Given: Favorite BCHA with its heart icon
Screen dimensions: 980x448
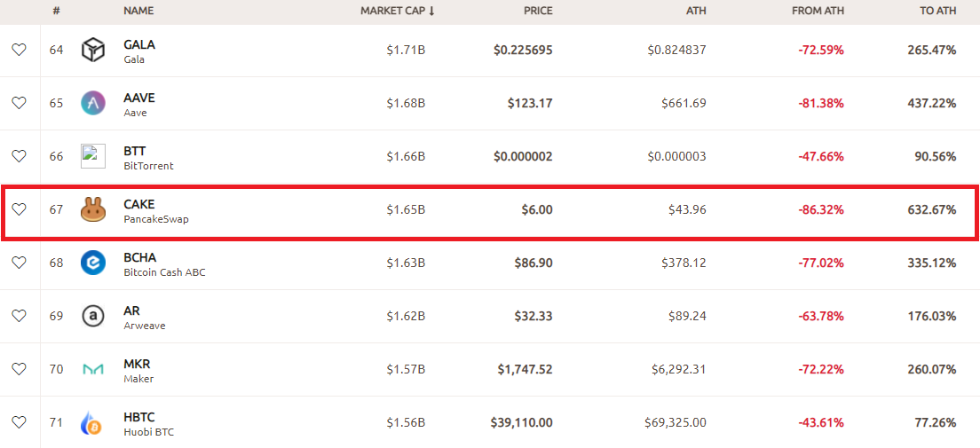Looking at the screenshot, I should (20, 263).
